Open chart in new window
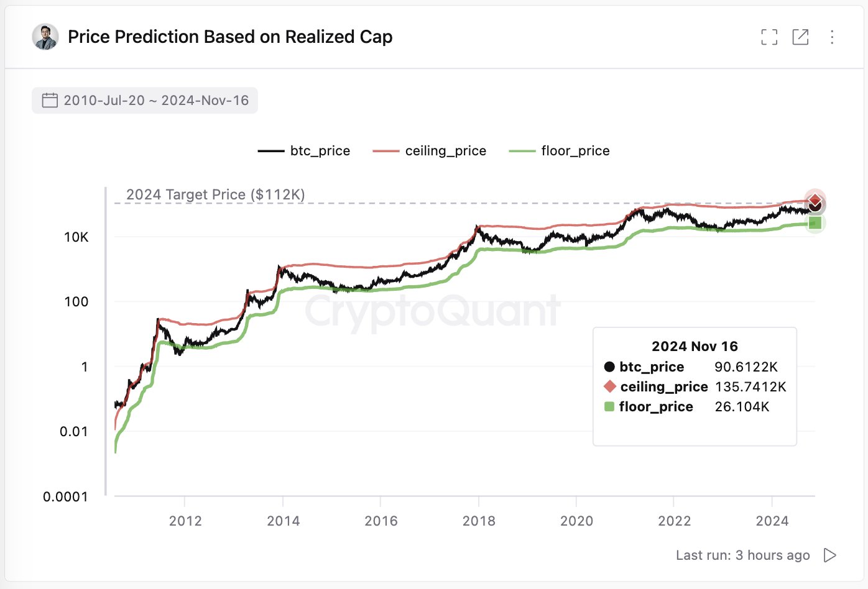 click(x=800, y=37)
